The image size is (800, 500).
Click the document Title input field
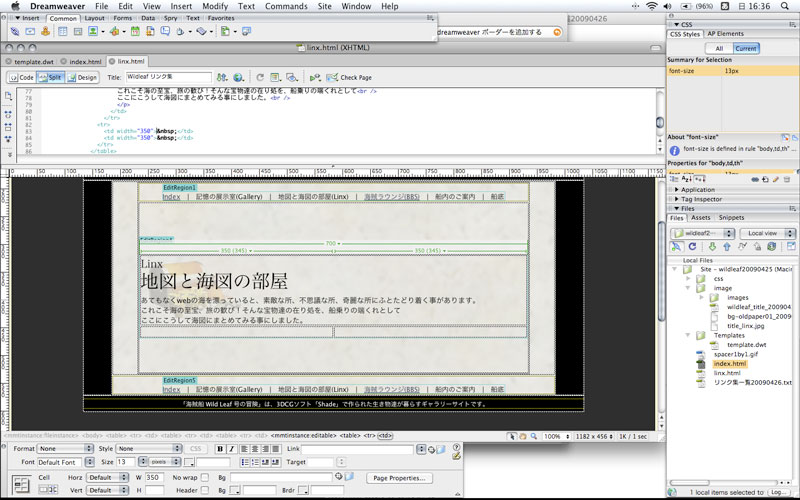[168, 77]
